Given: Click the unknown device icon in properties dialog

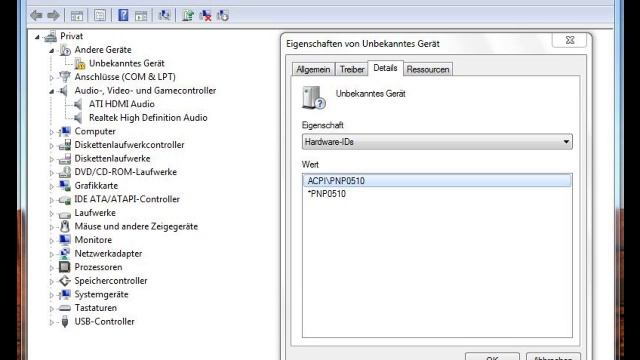Looking at the screenshot, I should pyautogui.click(x=313, y=98).
